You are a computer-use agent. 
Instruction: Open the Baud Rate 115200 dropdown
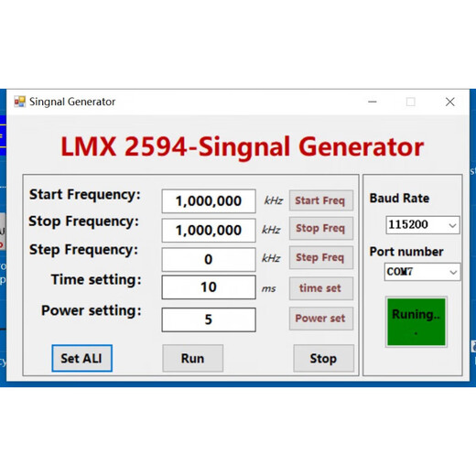pyautogui.click(x=423, y=225)
